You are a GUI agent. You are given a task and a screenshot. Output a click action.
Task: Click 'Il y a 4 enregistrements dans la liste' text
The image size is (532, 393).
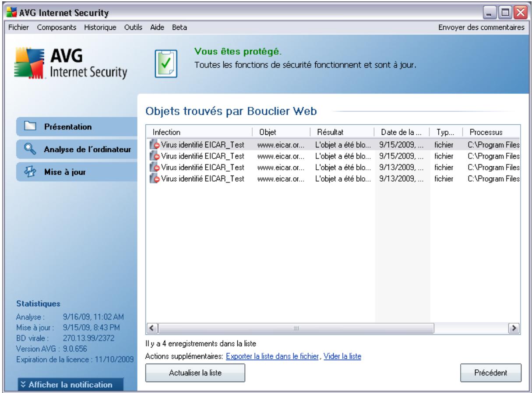(201, 344)
